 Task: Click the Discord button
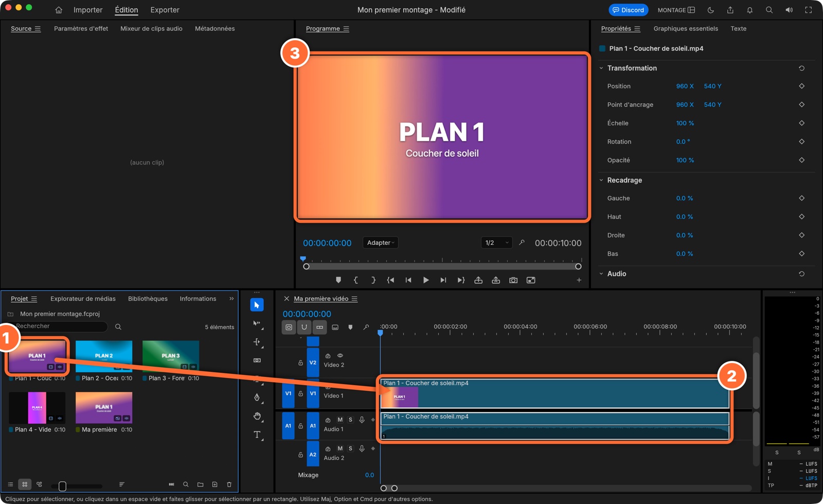(628, 10)
